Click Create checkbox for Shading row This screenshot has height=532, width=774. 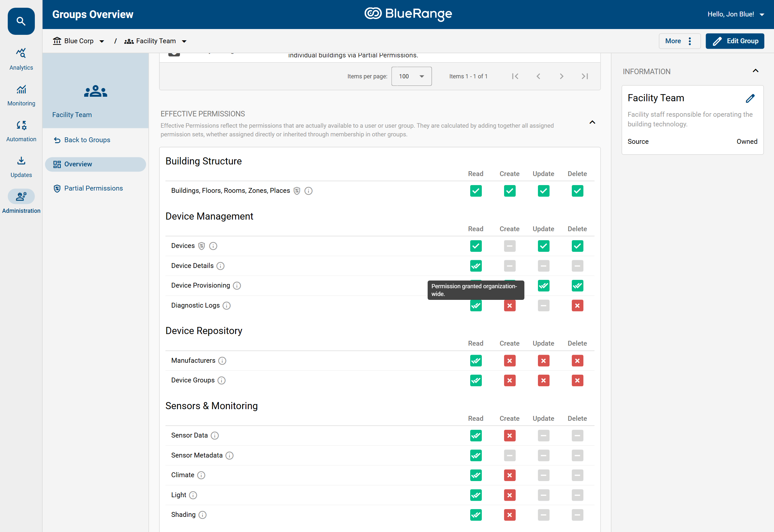(510, 515)
